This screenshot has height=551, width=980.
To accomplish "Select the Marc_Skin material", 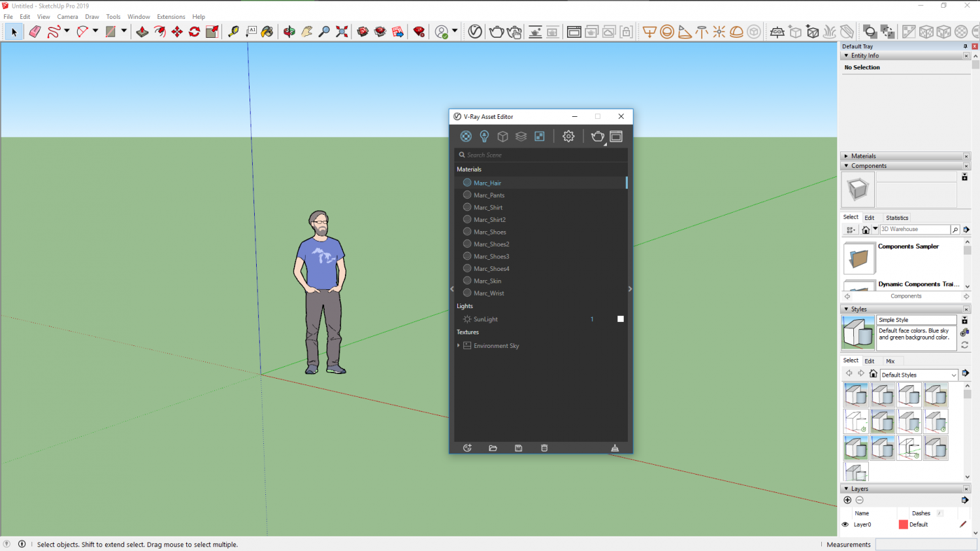I will coord(487,281).
